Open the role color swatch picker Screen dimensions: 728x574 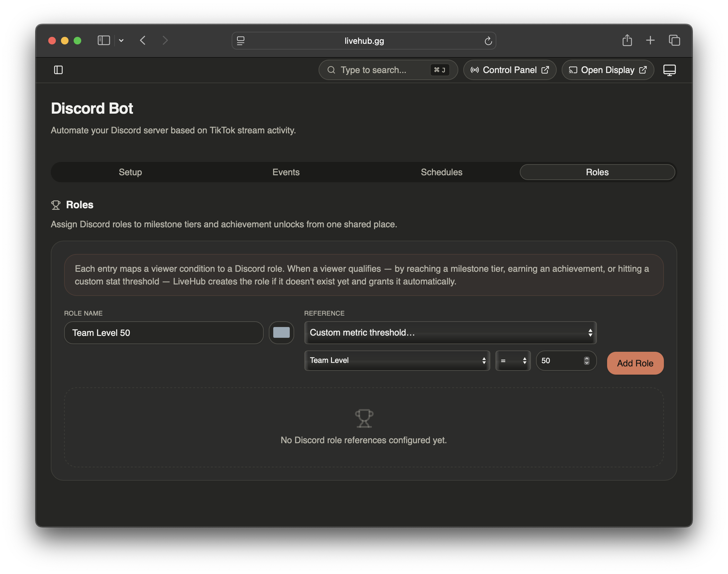(281, 333)
